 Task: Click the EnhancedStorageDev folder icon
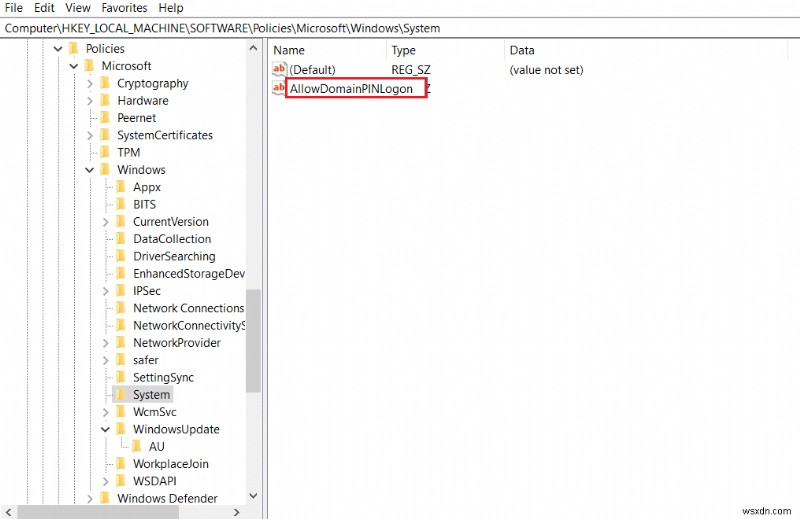(x=121, y=274)
